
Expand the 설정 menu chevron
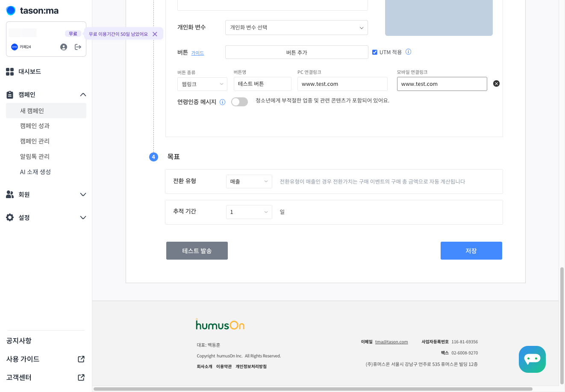pyautogui.click(x=83, y=218)
